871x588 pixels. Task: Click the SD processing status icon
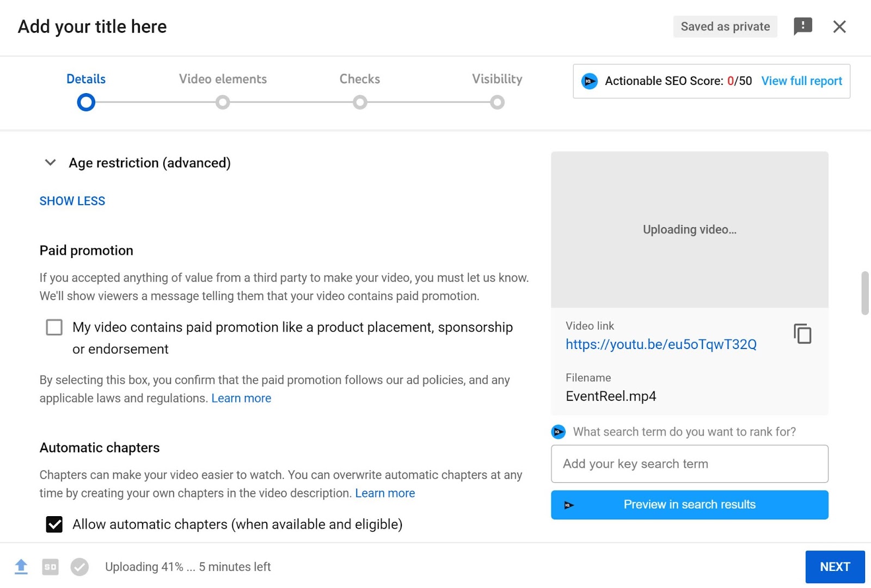tap(50, 567)
